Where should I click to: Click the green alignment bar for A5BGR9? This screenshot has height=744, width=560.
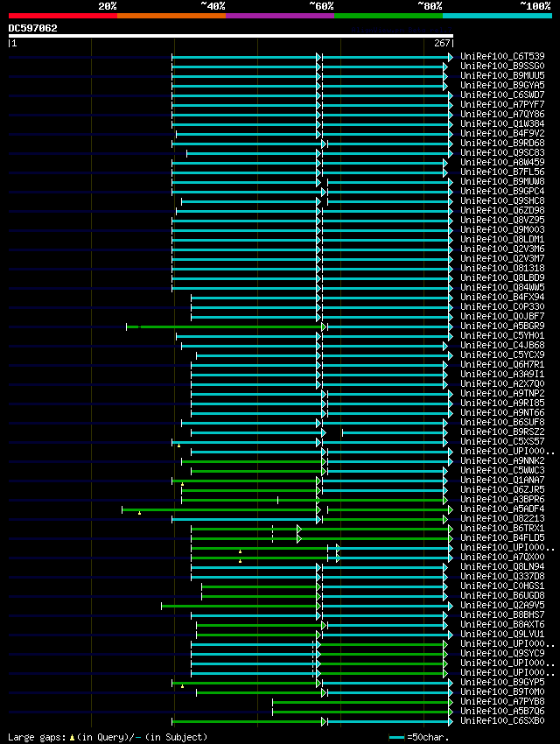(225, 327)
